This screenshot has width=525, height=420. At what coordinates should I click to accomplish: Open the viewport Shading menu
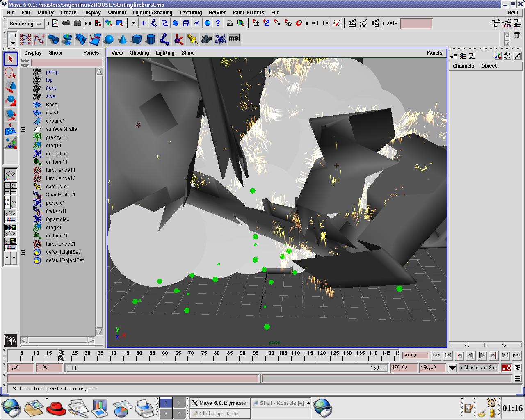(x=139, y=52)
